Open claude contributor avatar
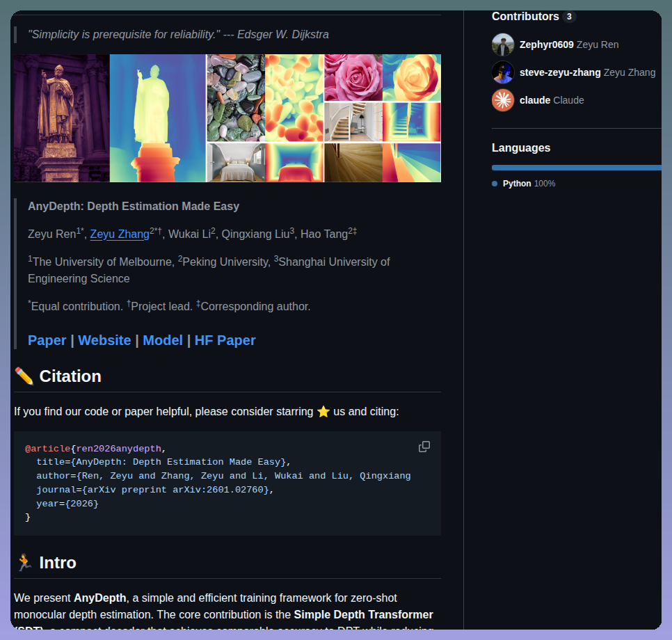 point(503,100)
